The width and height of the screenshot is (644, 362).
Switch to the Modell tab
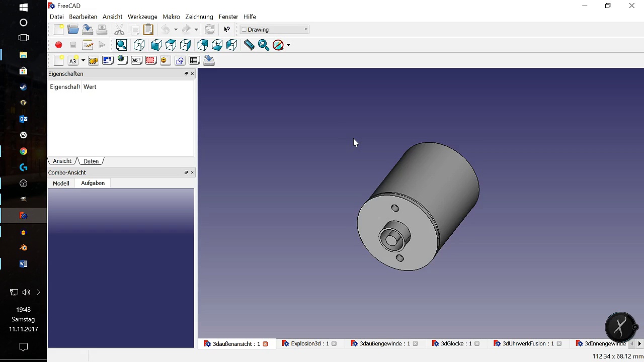(x=61, y=184)
